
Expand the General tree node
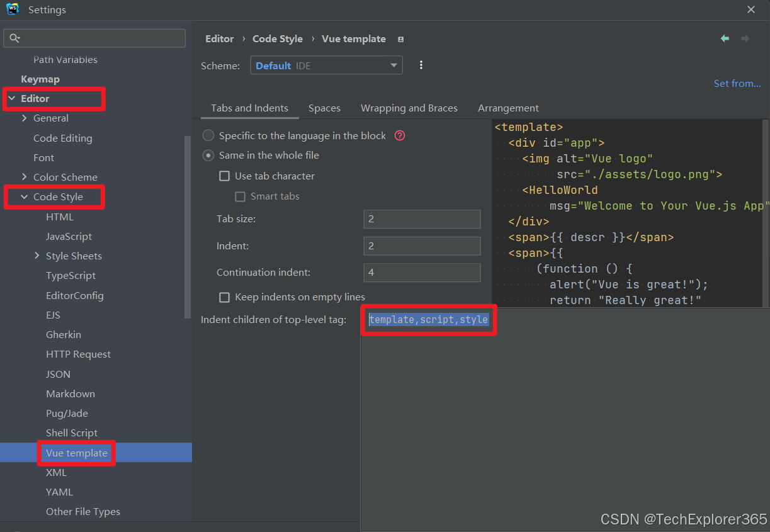(x=25, y=118)
